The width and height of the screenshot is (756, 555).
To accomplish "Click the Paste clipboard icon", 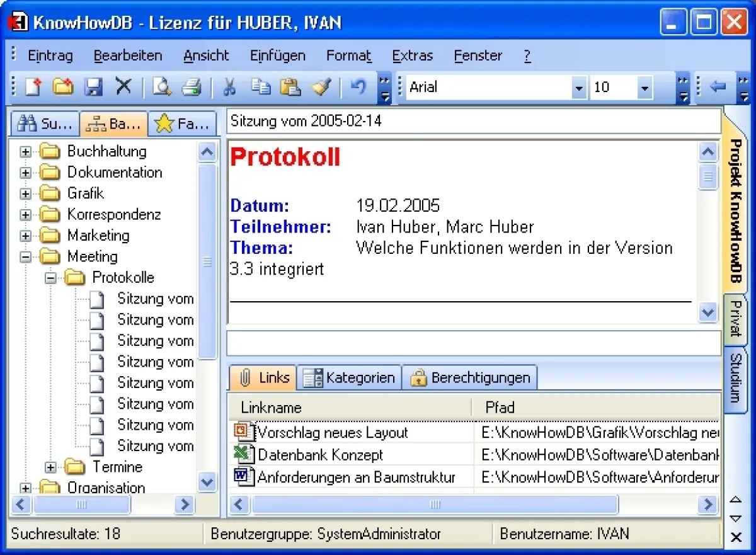I will pos(290,87).
